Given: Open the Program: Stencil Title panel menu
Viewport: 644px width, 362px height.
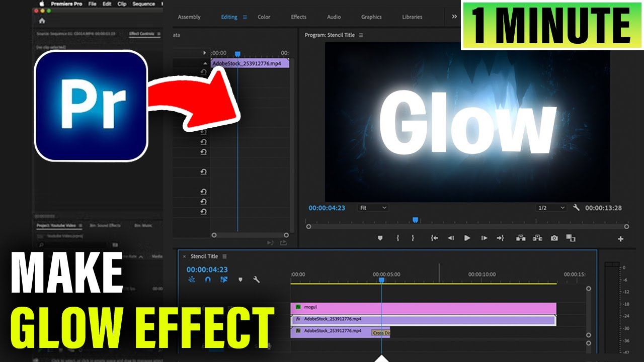Looking at the screenshot, I should point(361,35).
